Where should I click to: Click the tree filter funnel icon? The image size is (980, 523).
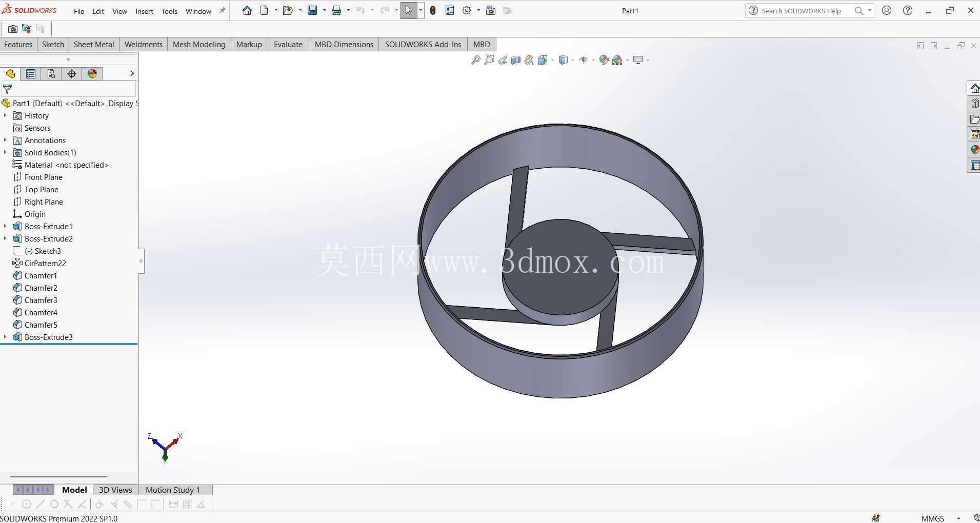point(7,89)
